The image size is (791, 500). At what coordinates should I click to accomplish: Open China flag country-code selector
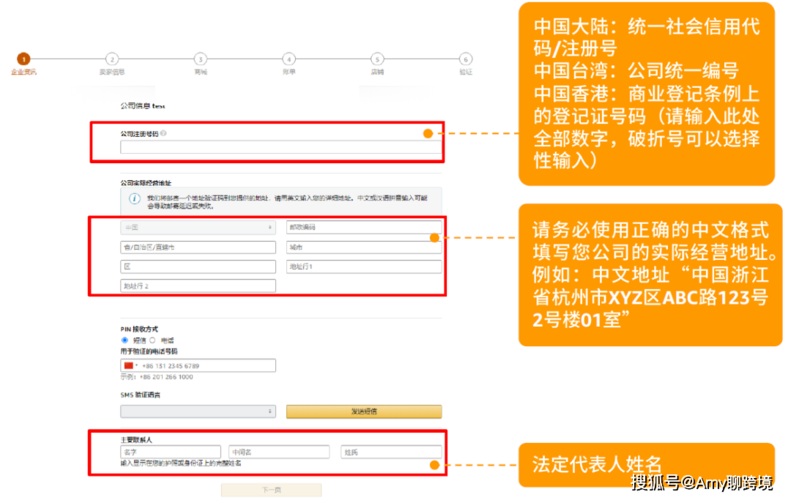pos(130,365)
